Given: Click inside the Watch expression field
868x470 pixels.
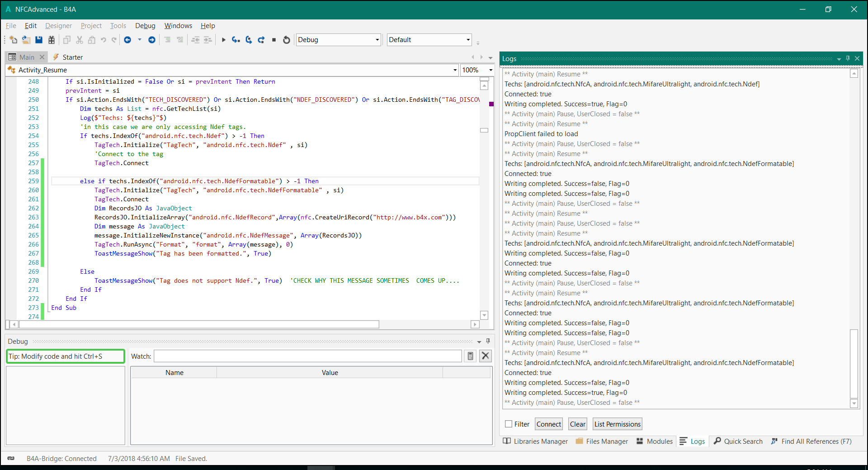Looking at the screenshot, I should (x=307, y=356).
